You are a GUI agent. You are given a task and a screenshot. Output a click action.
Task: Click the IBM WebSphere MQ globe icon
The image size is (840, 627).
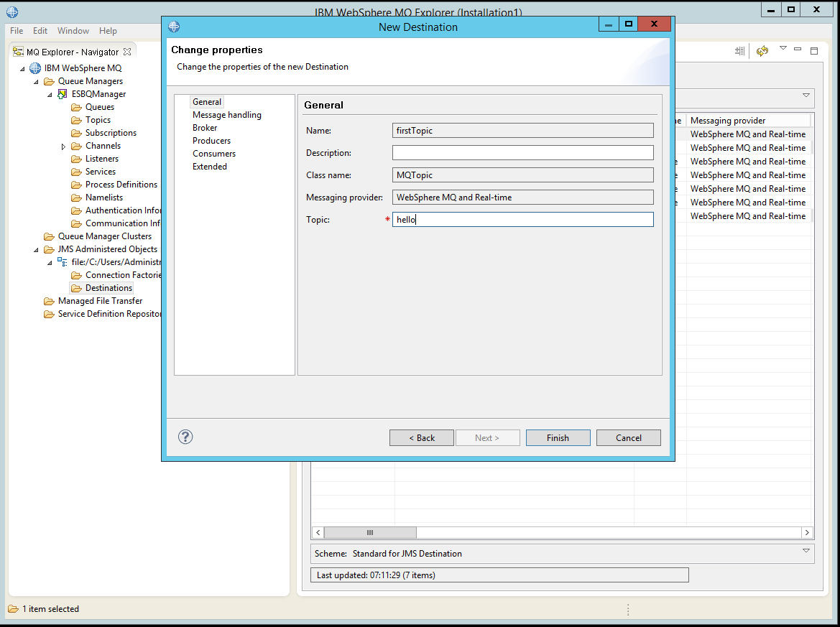click(35, 68)
